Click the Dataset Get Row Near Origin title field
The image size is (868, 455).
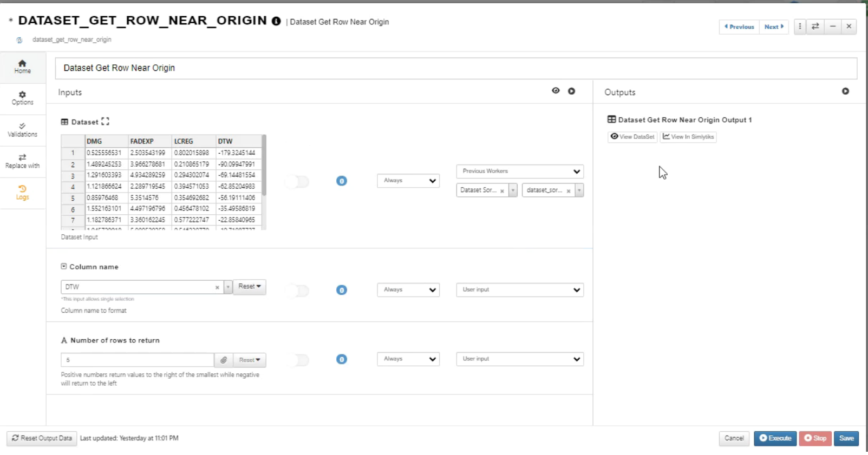coord(456,68)
